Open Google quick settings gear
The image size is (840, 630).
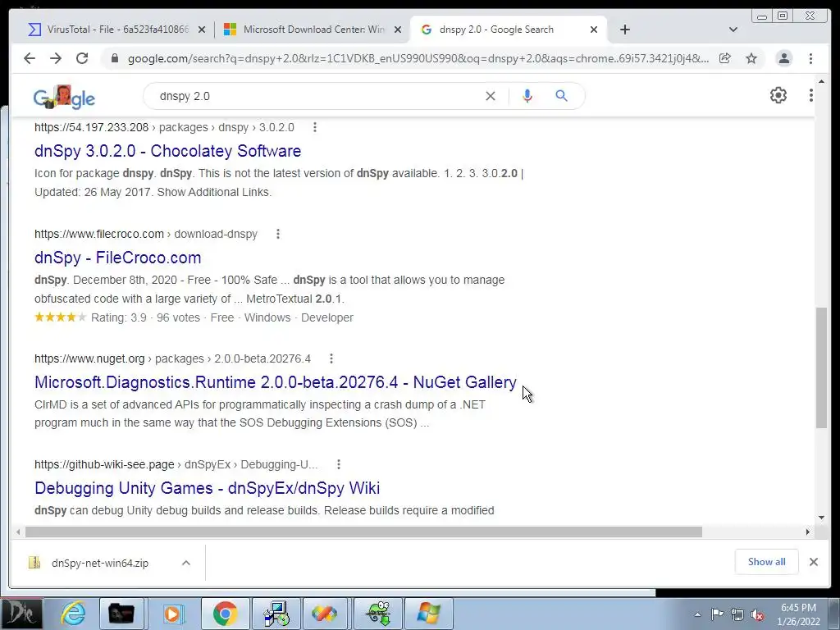[778, 95]
